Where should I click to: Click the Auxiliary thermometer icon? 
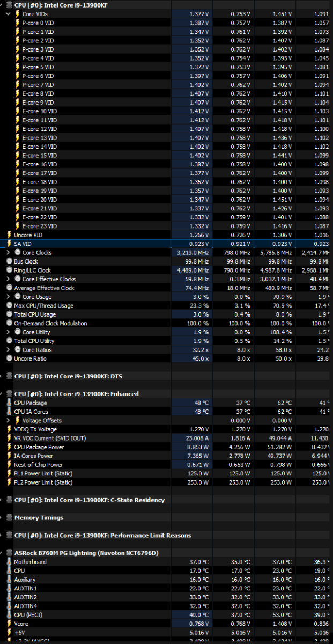(x=9, y=580)
